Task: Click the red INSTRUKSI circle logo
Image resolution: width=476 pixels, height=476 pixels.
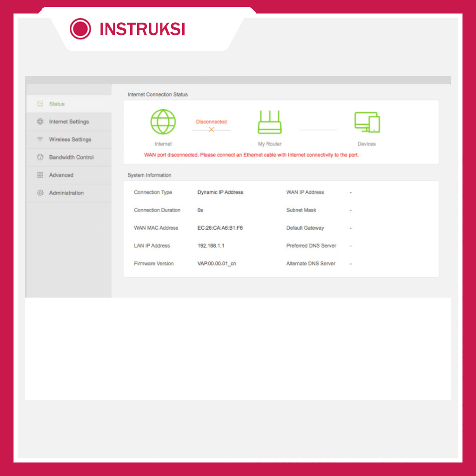Action: point(80,29)
